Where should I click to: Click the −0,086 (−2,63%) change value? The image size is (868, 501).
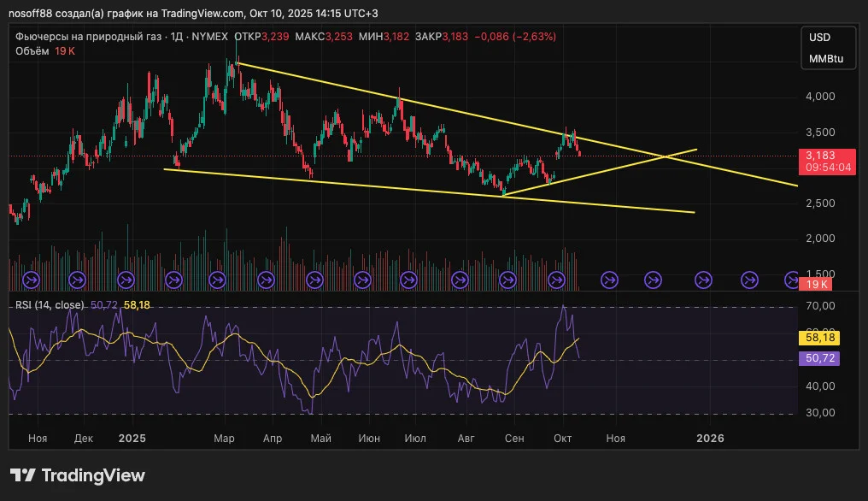pyautogui.click(x=515, y=37)
